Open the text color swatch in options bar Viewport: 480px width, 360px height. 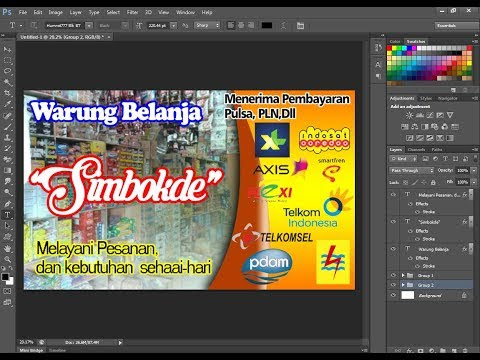coord(267,25)
